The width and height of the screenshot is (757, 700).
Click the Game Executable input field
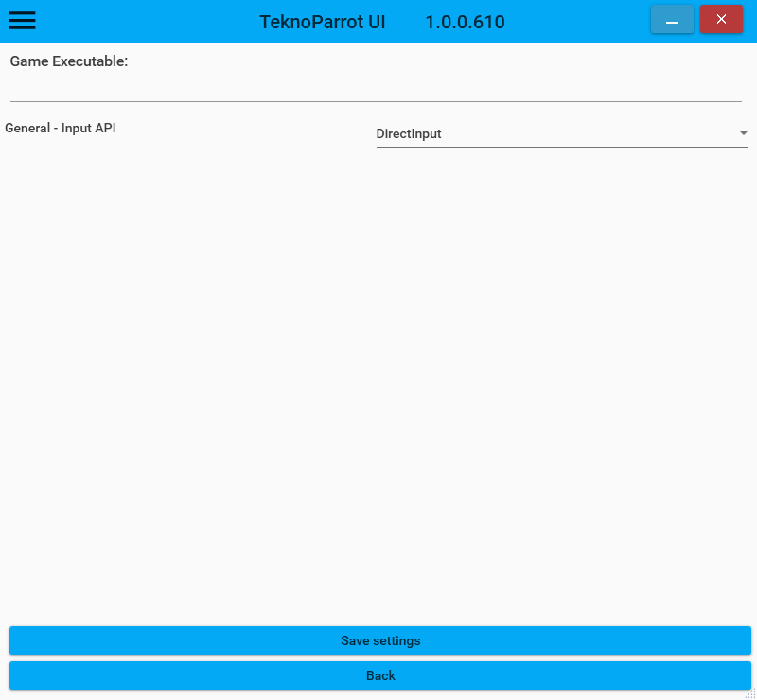(x=376, y=90)
